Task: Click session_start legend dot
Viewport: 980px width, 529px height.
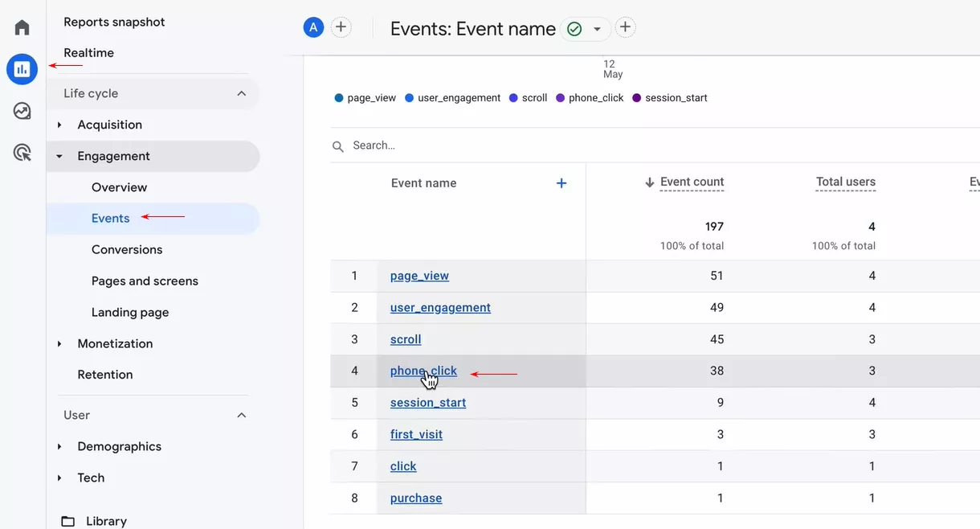Action: coord(637,98)
